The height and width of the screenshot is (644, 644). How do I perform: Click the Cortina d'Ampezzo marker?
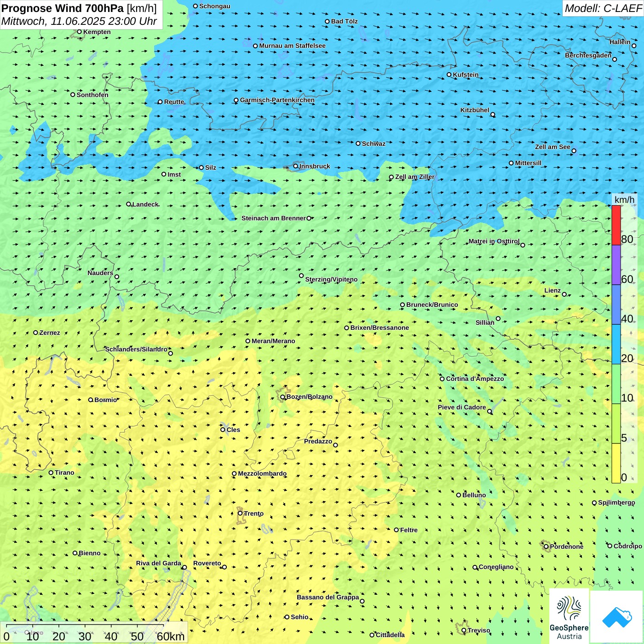(x=443, y=379)
